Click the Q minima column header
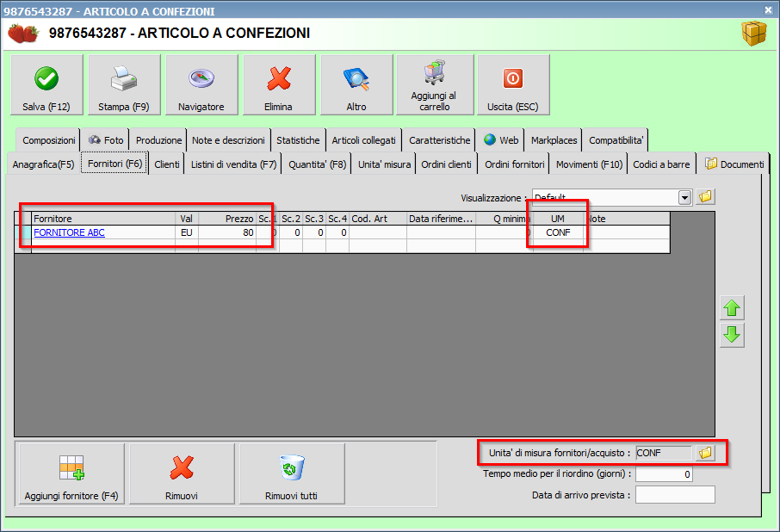 coord(505,219)
